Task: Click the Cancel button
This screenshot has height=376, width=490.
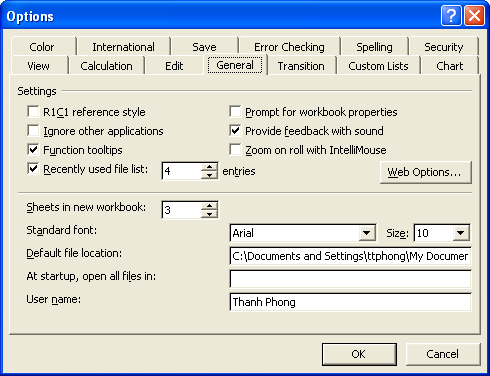Action: click(x=443, y=354)
